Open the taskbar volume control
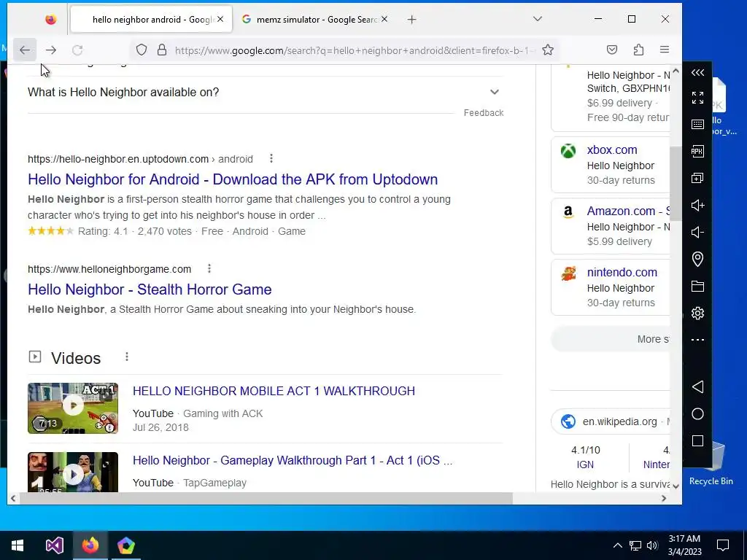 point(652,545)
